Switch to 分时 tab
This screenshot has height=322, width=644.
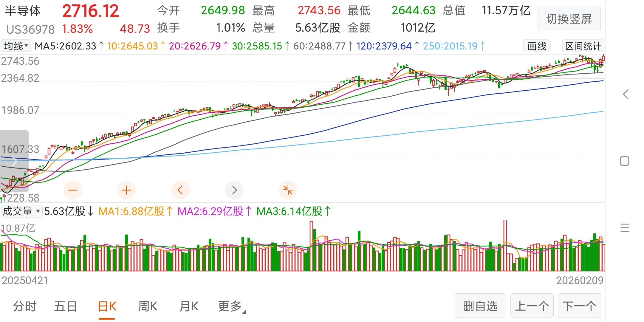(24, 306)
